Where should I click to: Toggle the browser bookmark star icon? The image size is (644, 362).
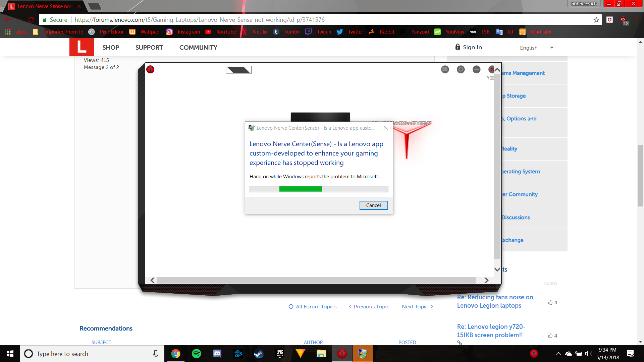tap(596, 19)
